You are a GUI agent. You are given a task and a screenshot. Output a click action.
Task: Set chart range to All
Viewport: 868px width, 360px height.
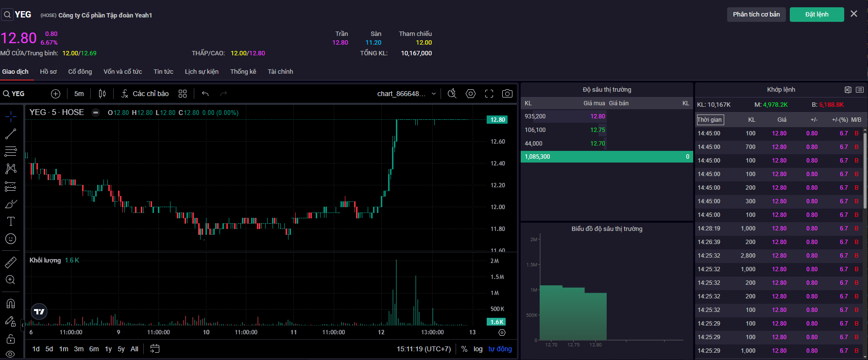135,349
